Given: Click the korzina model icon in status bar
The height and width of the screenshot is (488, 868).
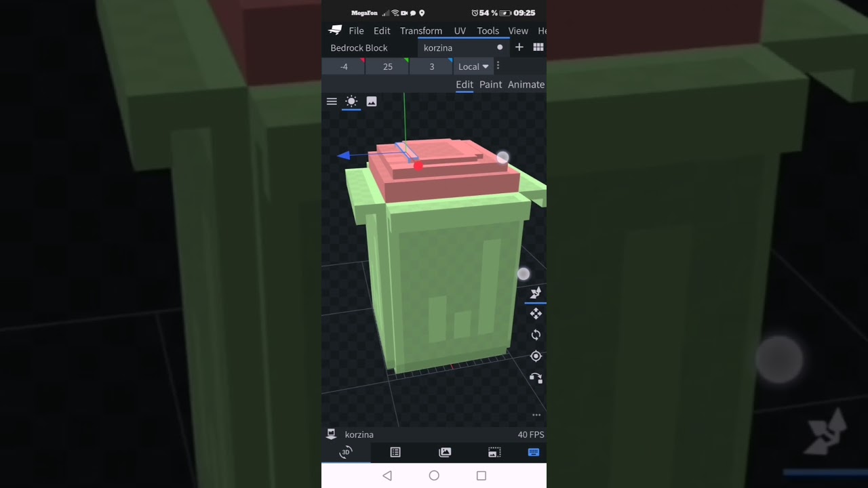Looking at the screenshot, I should pyautogui.click(x=332, y=434).
